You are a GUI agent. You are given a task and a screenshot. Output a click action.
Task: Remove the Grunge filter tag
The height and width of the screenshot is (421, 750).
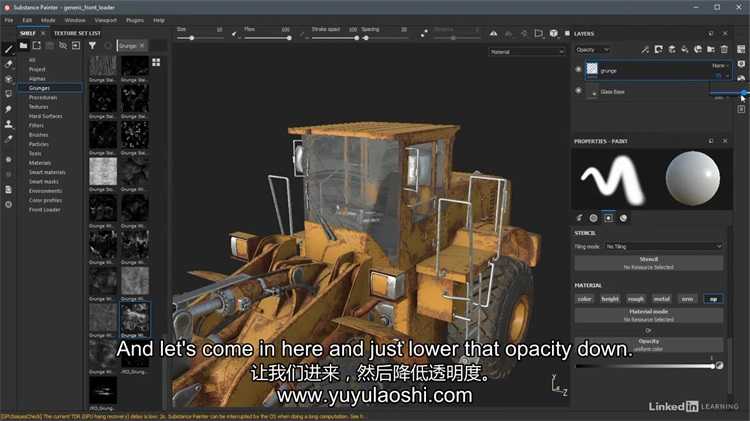(x=143, y=45)
